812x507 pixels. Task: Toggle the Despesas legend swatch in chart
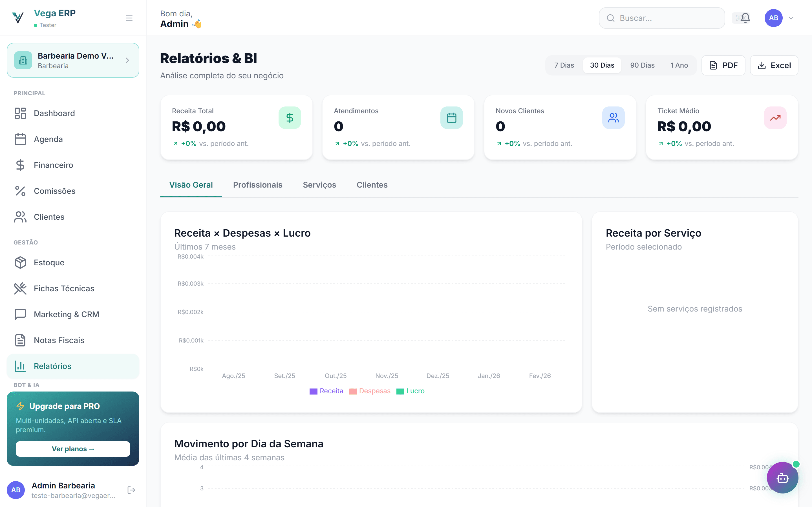point(353,391)
